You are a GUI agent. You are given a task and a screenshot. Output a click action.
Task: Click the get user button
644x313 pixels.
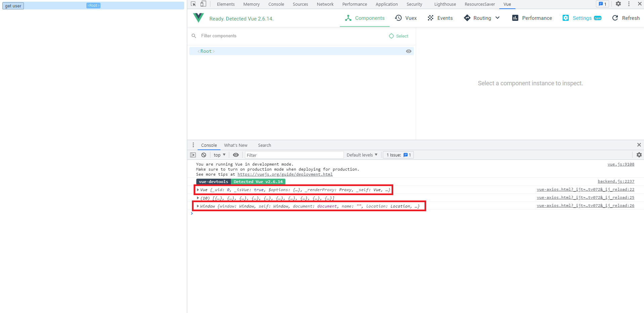click(13, 6)
